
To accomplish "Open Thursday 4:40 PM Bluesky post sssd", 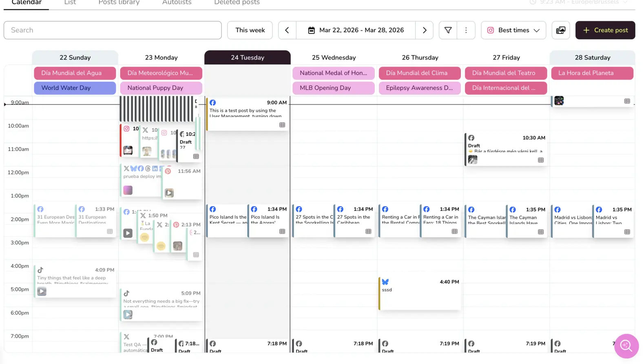I will [x=420, y=293].
